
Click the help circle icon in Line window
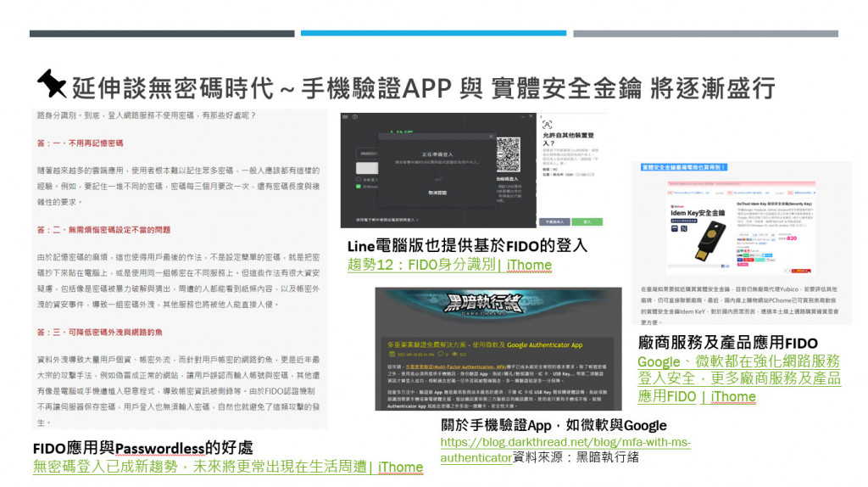(x=355, y=117)
